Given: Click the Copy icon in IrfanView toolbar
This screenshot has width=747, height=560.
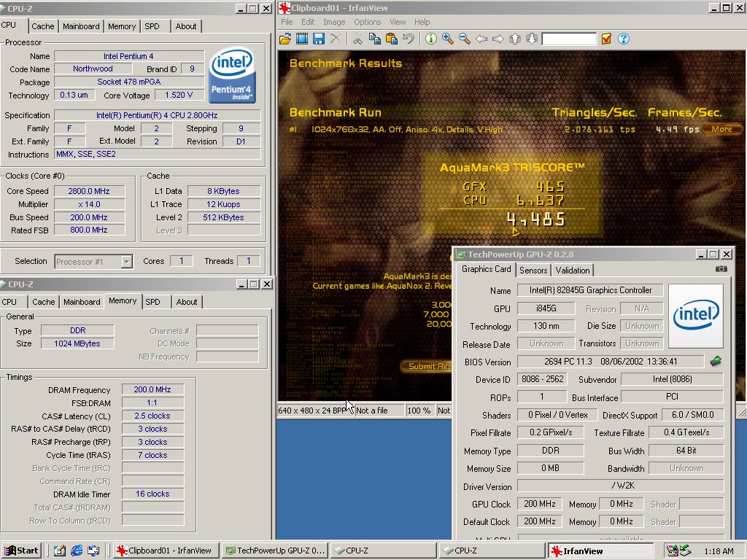Looking at the screenshot, I should [x=374, y=39].
